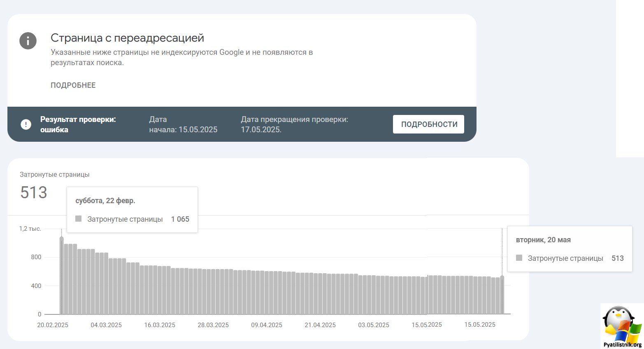
Task: Select the title Страница с переадресацией
Action: [x=127, y=38]
